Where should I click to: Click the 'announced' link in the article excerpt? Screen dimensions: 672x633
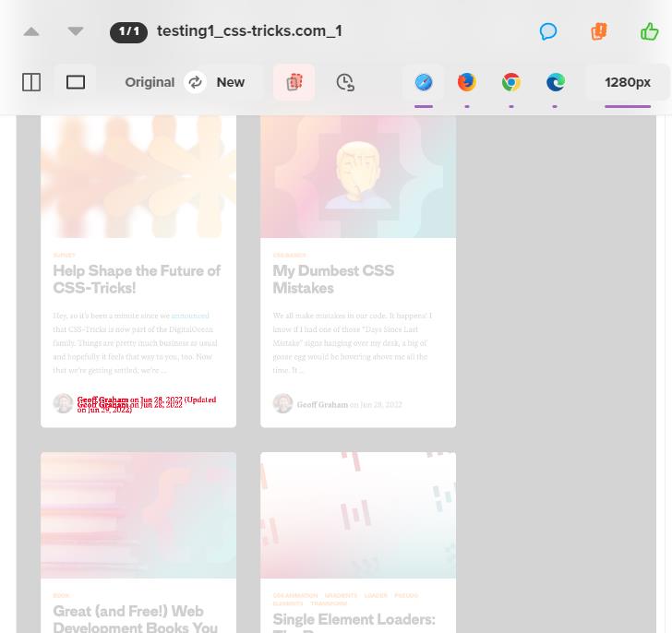tap(190, 316)
